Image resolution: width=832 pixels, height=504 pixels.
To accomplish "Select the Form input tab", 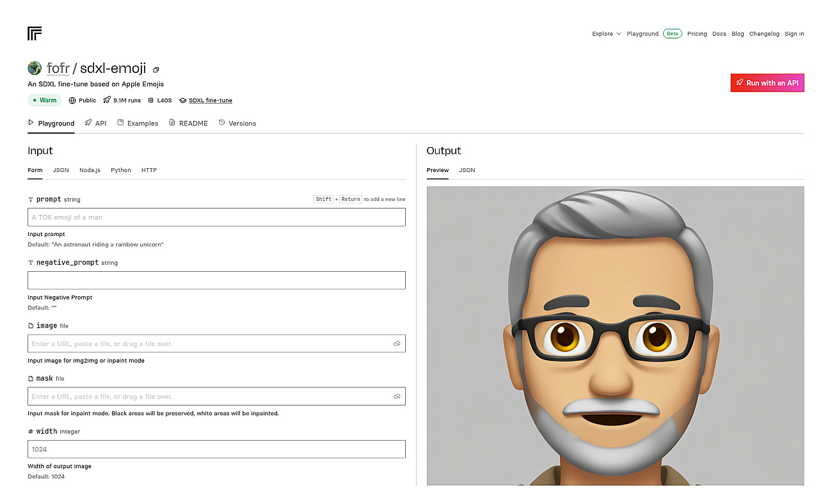I will (35, 170).
